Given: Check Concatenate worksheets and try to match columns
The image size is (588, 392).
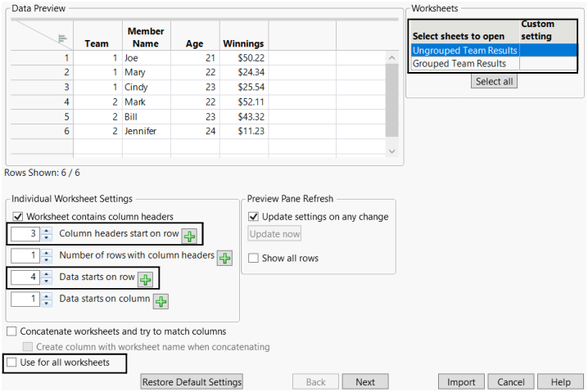Looking at the screenshot, I should (x=12, y=331).
